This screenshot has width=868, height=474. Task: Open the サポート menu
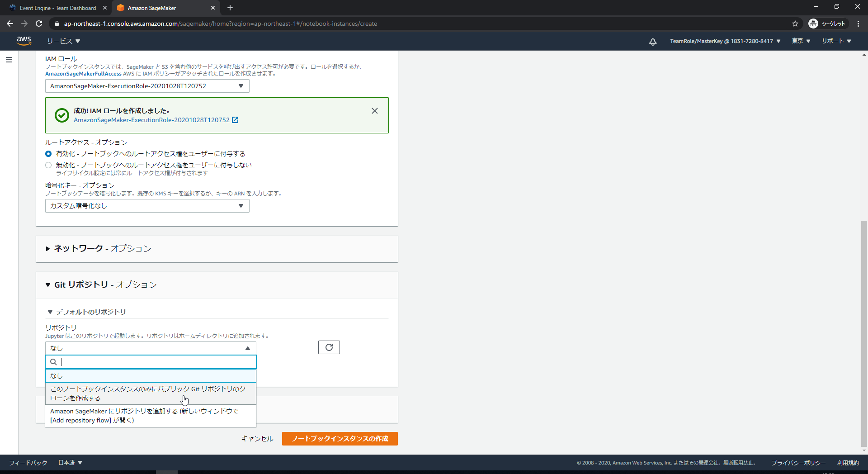(836, 41)
